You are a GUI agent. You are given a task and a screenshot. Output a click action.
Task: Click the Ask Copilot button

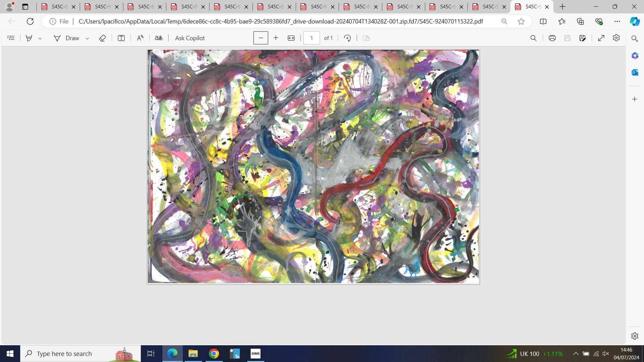click(190, 38)
